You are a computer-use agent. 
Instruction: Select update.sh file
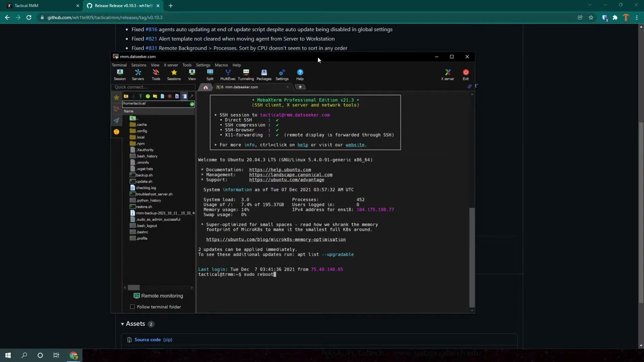[141, 182]
